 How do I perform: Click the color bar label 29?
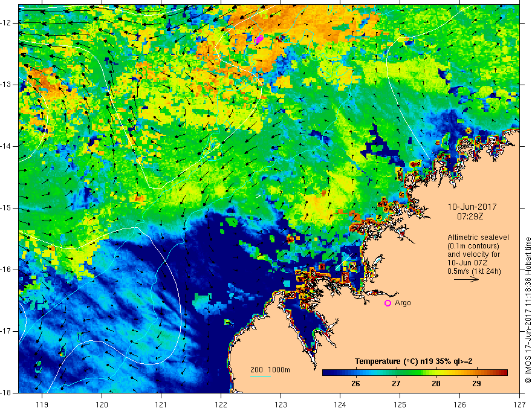(x=476, y=384)
